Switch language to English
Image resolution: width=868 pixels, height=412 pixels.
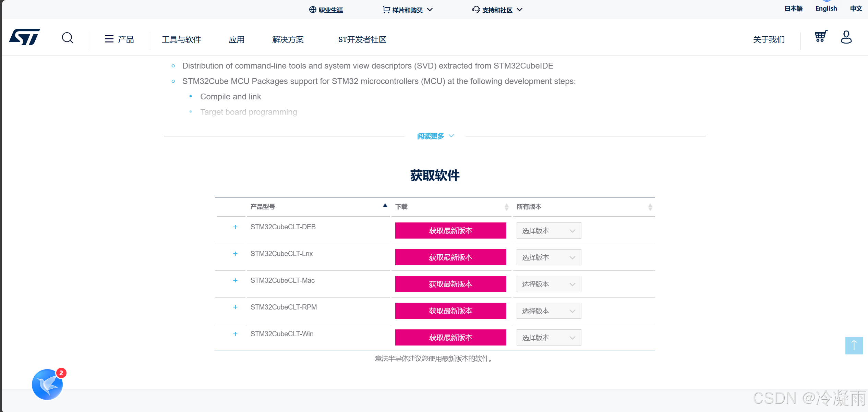pos(826,9)
